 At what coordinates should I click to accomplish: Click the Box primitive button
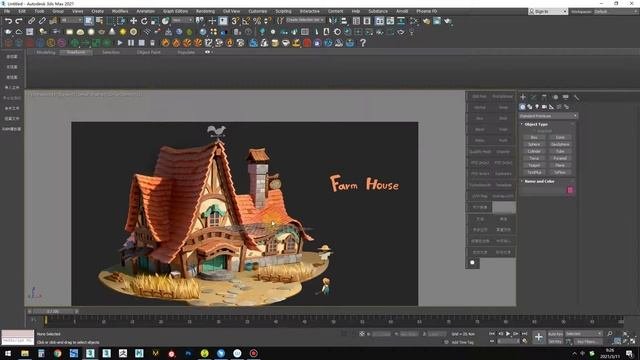(x=534, y=138)
